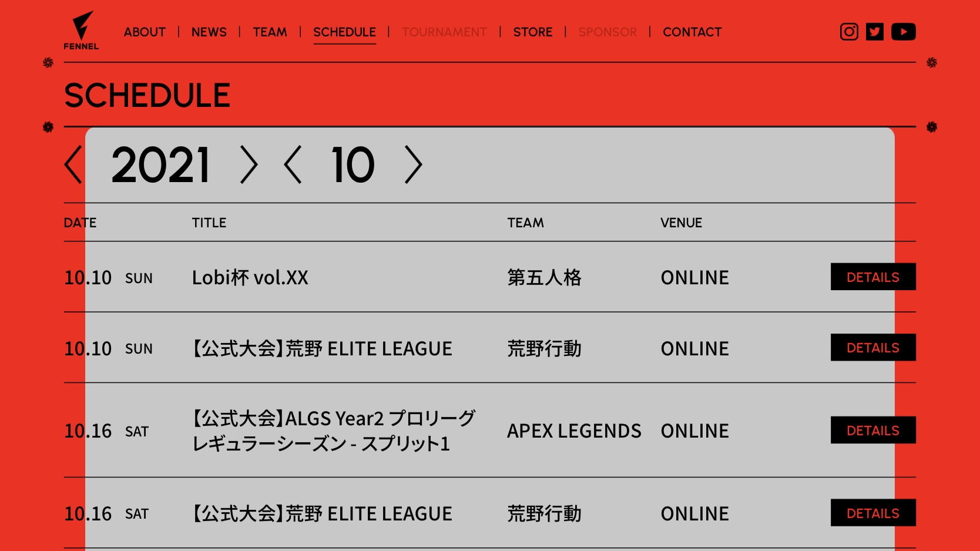Click the TOURNAMENT navigation item
The width and height of the screenshot is (980, 551).
pyautogui.click(x=444, y=32)
